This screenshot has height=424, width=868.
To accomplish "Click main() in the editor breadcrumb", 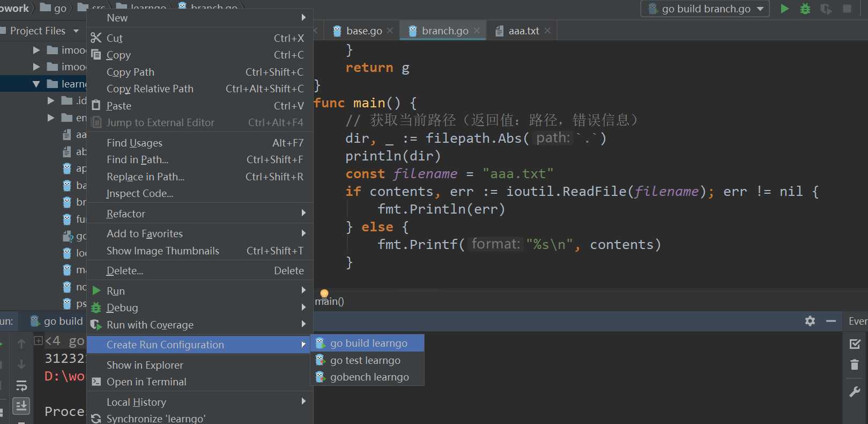I will coord(330,301).
